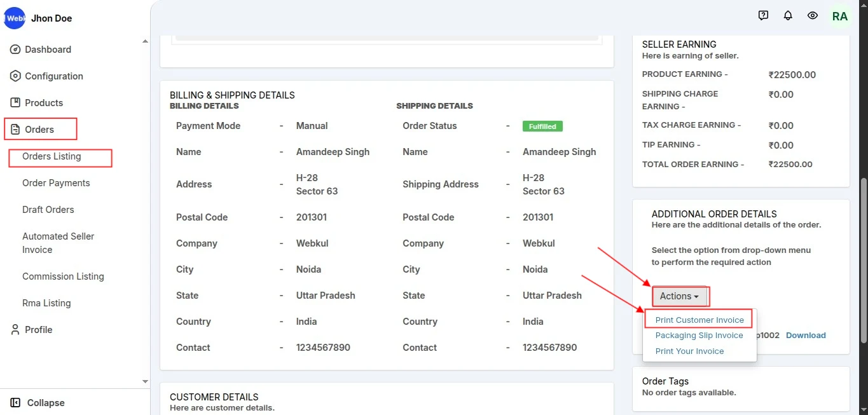This screenshot has height=415, width=868.
Task: Choose Packaging Slip Invoice option
Action: pos(699,336)
